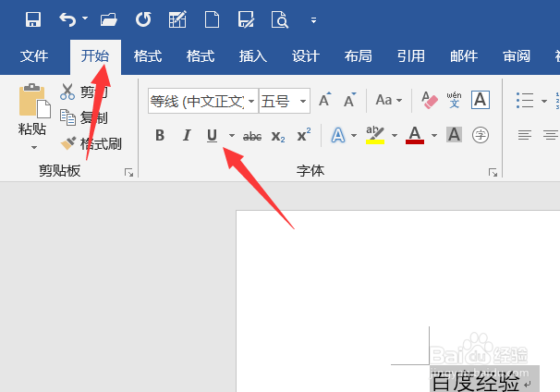Click the 剪切 (Cut) scissors button
The width and height of the screenshot is (560, 392).
point(84,92)
